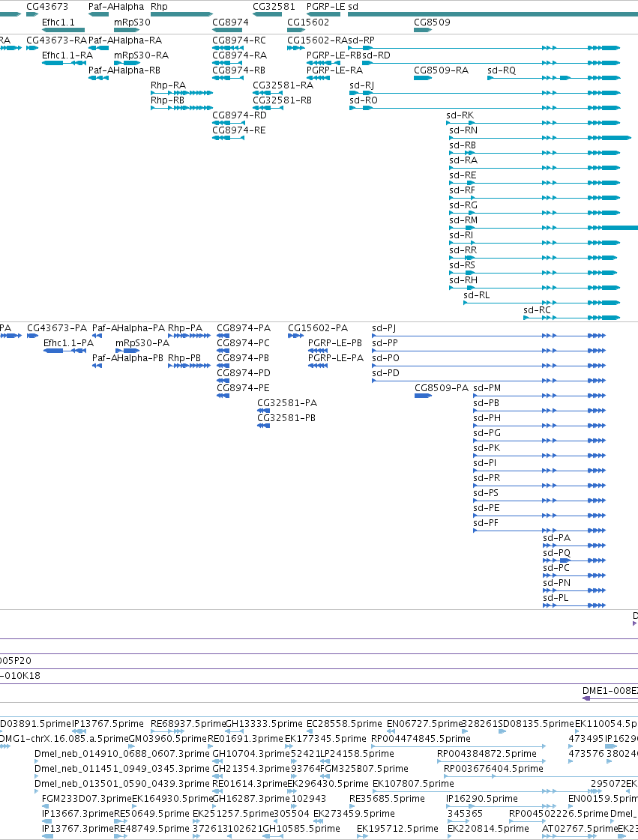The image size is (638, 840).
Task: Click the RE35685.5prime cDNA label
Action: tap(387, 799)
